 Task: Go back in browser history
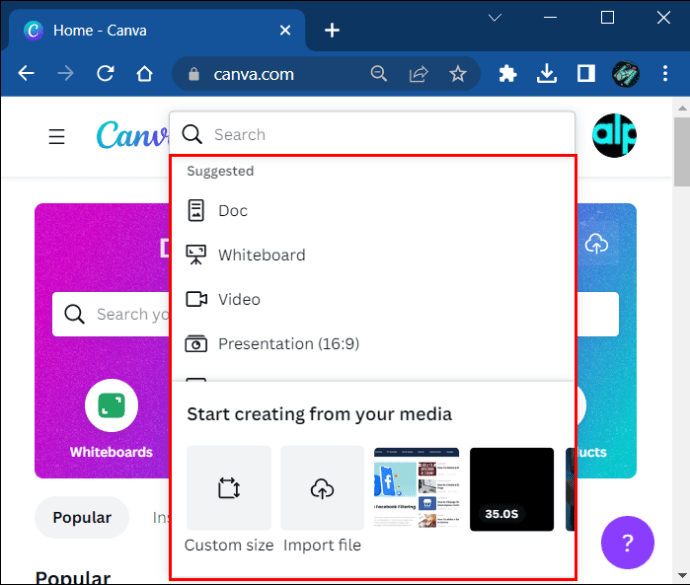click(26, 73)
